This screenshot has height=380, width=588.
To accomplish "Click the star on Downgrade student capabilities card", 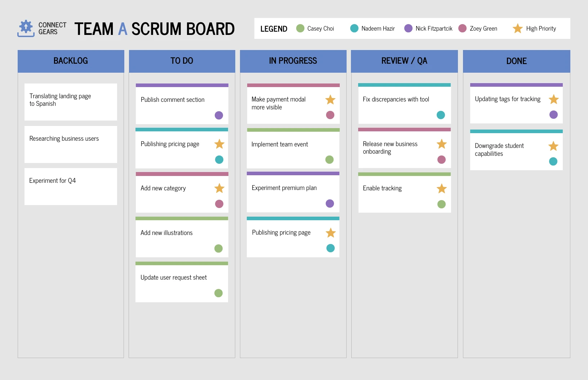I will click(553, 146).
